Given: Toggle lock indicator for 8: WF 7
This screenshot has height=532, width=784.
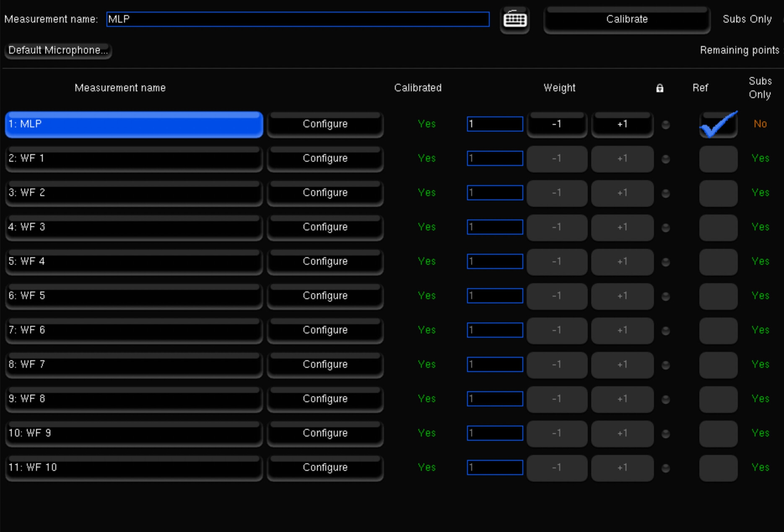Looking at the screenshot, I should [x=665, y=365].
